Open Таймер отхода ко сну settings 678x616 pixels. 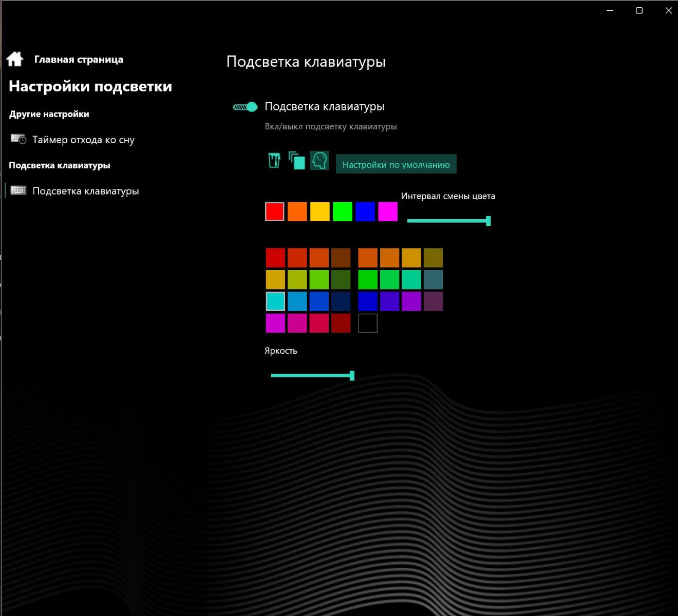click(x=72, y=140)
